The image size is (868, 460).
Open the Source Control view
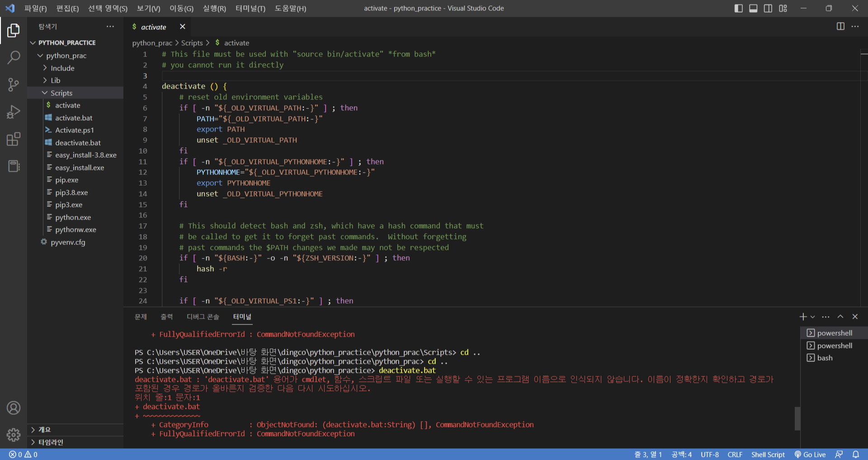pyautogui.click(x=14, y=85)
